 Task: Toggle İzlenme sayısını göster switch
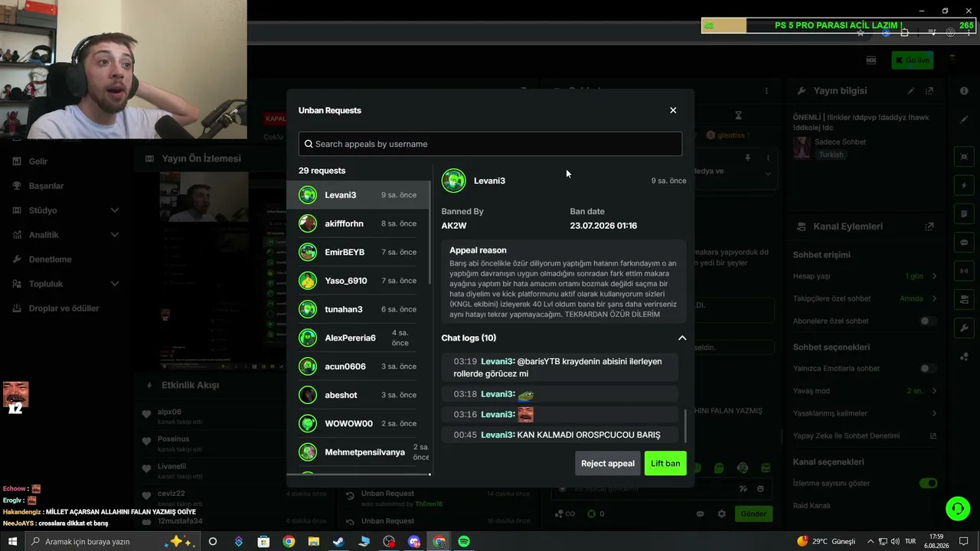point(928,484)
